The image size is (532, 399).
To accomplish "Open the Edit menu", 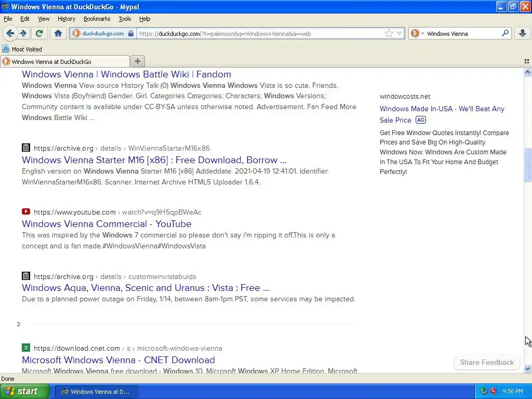I will click(x=25, y=19).
